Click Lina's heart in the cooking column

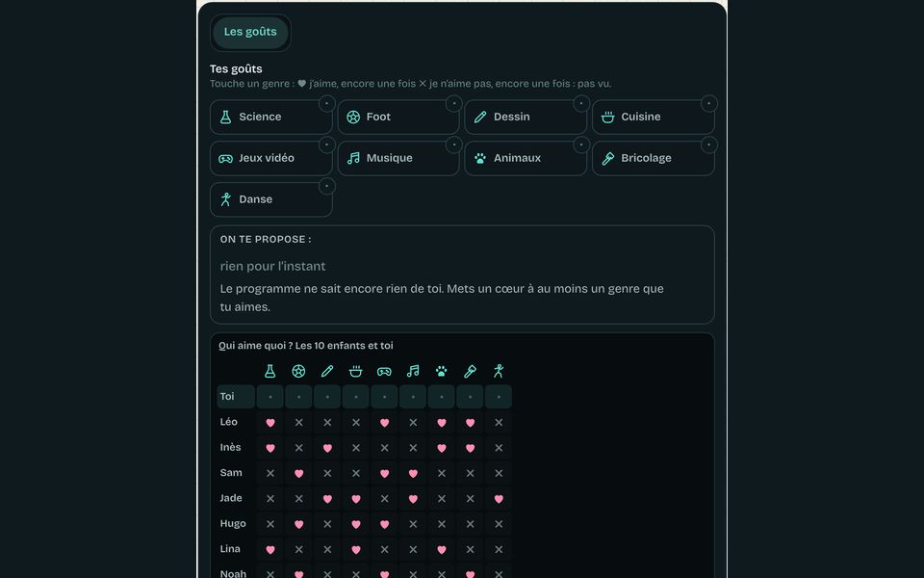tap(356, 549)
